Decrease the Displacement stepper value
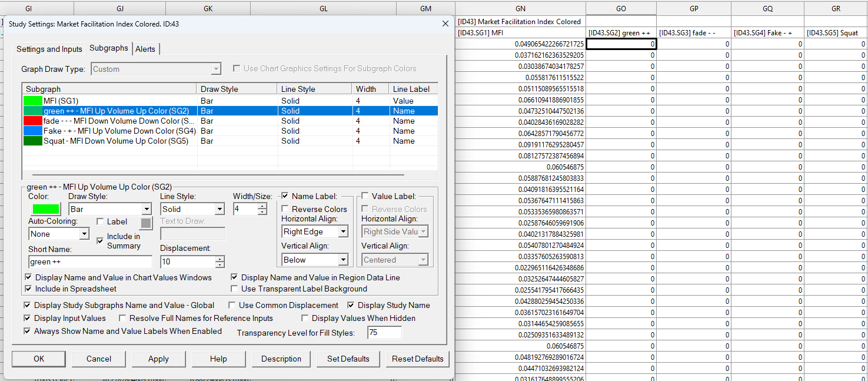This screenshot has width=868, height=381. pos(220,265)
